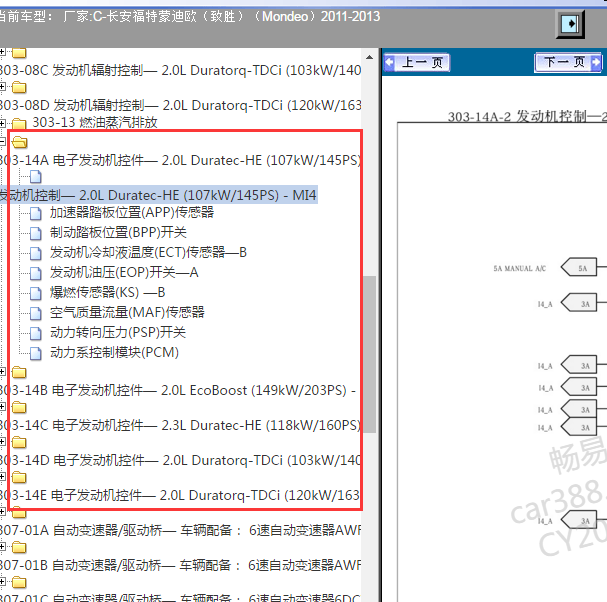Image resolution: width=607 pixels, height=602 pixels.
Task: Click folder icon above 303-14D entry
Action: point(19,442)
